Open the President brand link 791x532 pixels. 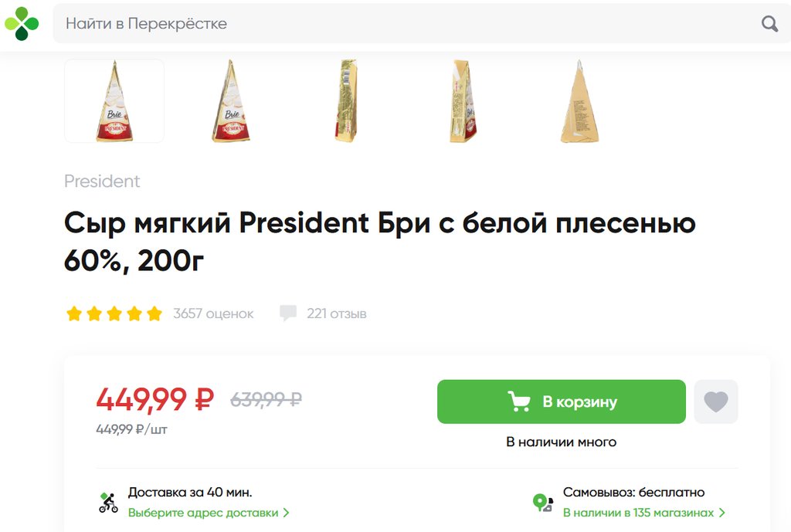tap(102, 181)
